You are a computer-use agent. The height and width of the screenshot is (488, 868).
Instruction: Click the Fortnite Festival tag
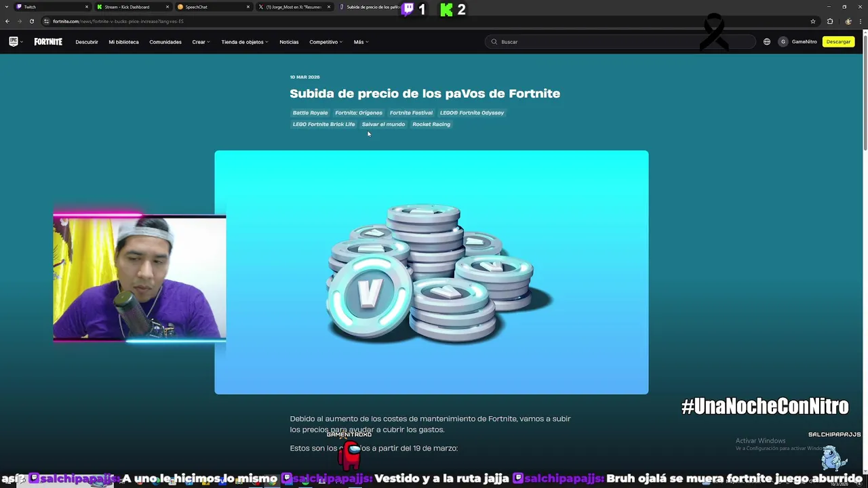click(x=411, y=113)
